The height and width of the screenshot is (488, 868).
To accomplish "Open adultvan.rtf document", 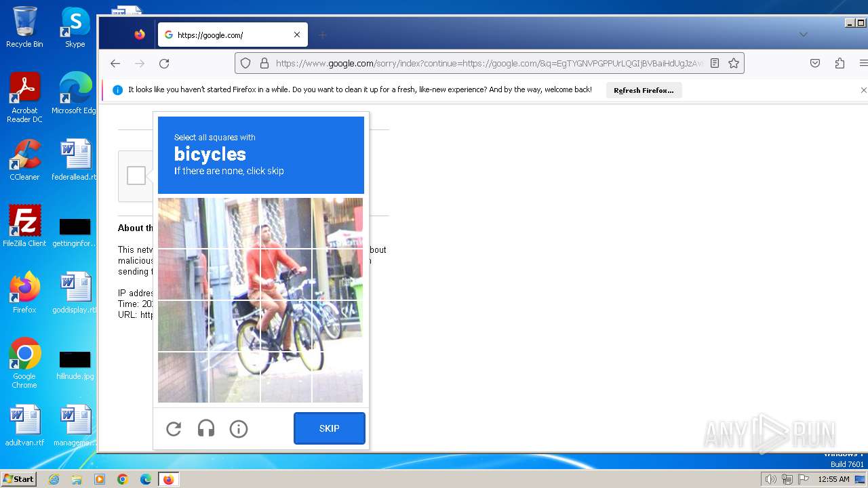I will (x=24, y=426).
